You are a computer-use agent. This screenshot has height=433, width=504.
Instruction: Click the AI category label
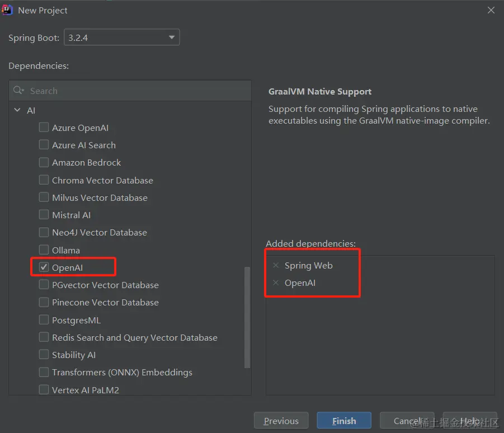pos(31,110)
